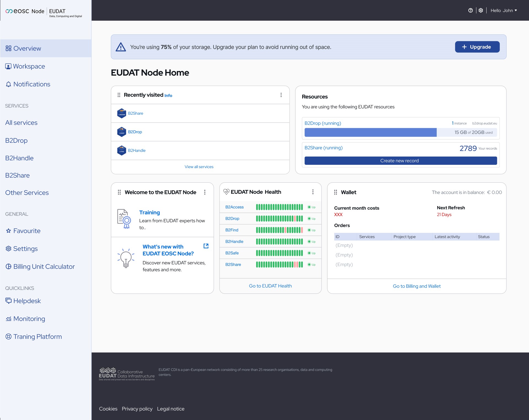Expand the Hello John user dropdown

click(x=504, y=10)
